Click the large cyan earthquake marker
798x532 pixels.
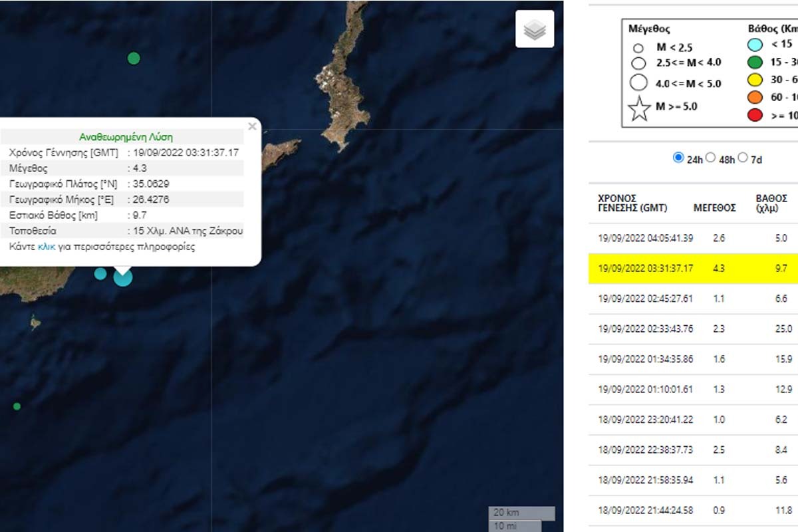(x=123, y=277)
